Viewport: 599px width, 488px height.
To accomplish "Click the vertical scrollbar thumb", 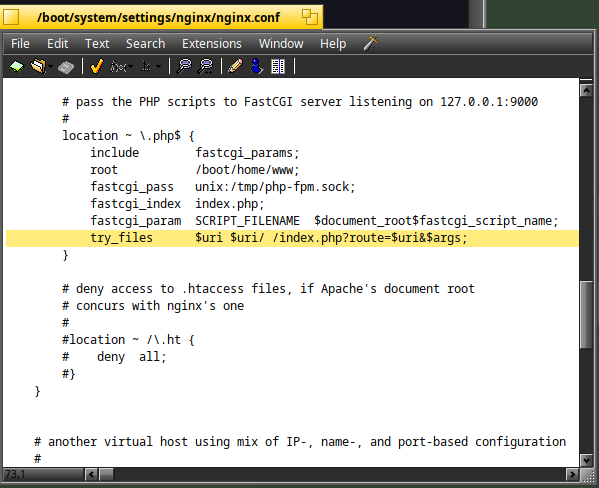I will pyautogui.click(x=586, y=315).
